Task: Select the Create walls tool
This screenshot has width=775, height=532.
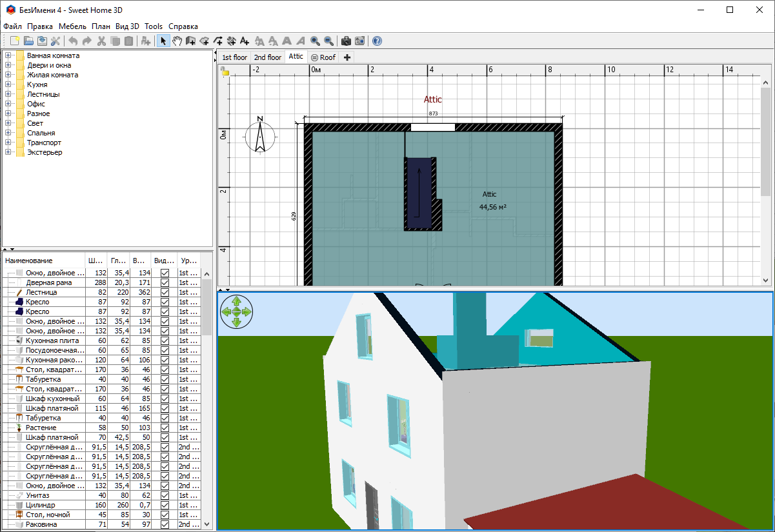Action: 190,41
